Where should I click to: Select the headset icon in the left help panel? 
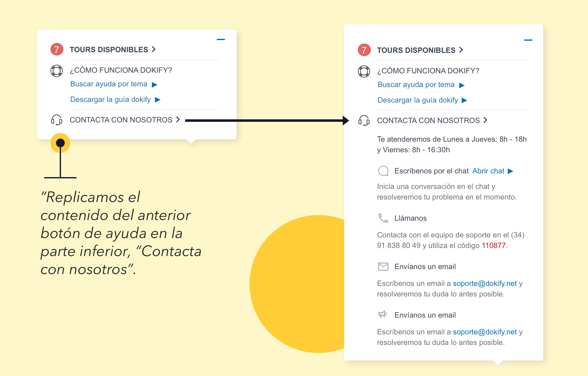[56, 121]
